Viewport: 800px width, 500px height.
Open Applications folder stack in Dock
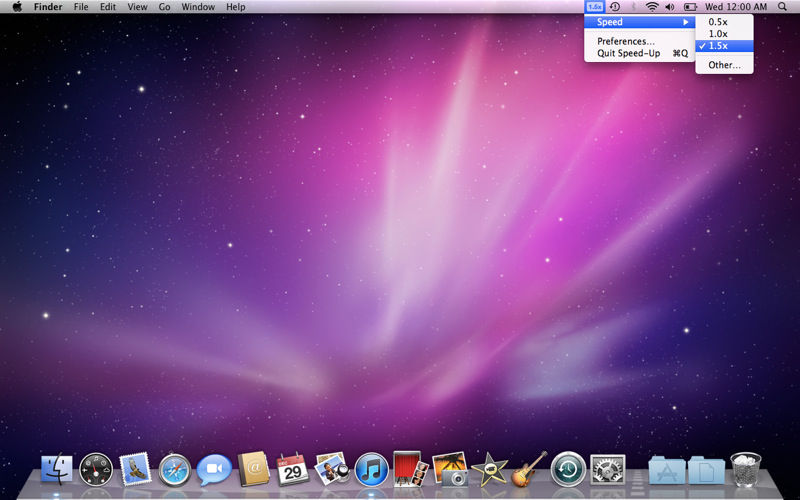(x=667, y=470)
